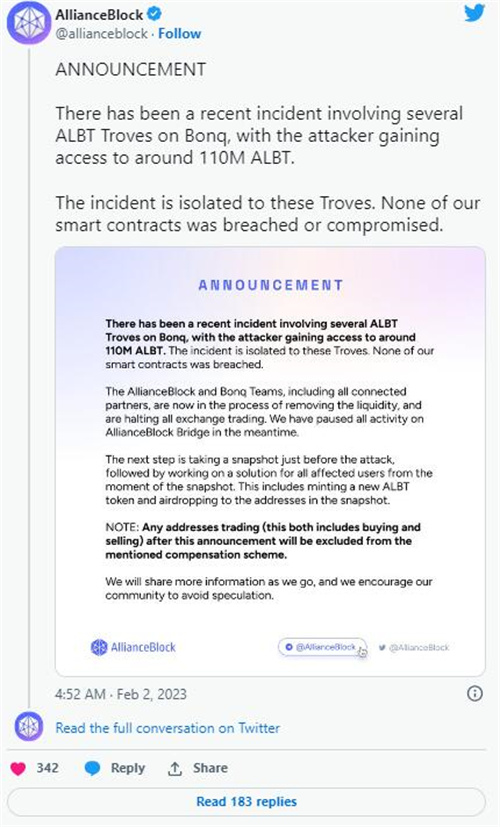Click the heart like icon
500x827 pixels.
(x=18, y=768)
